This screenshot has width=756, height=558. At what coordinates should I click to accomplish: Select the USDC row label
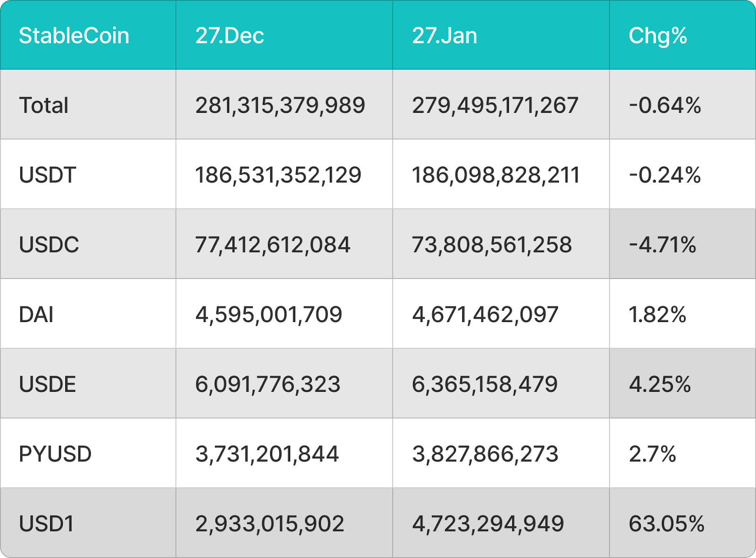(49, 245)
